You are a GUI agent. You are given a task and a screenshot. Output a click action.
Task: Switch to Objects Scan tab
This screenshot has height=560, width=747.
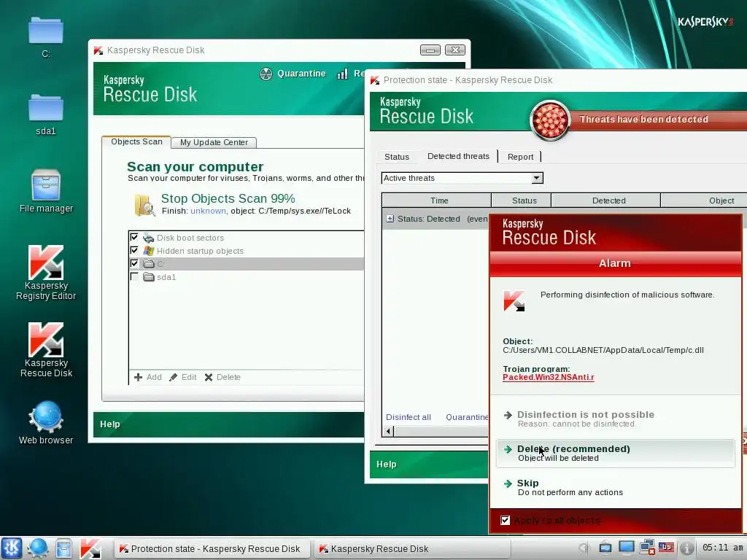click(x=136, y=142)
